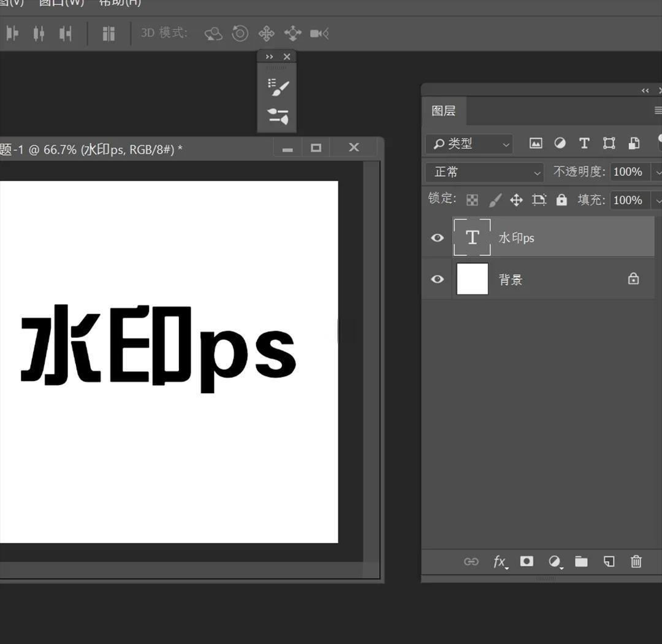The width and height of the screenshot is (662, 644).
Task: Add a layer mask using the bottom icon
Action: pyautogui.click(x=527, y=561)
